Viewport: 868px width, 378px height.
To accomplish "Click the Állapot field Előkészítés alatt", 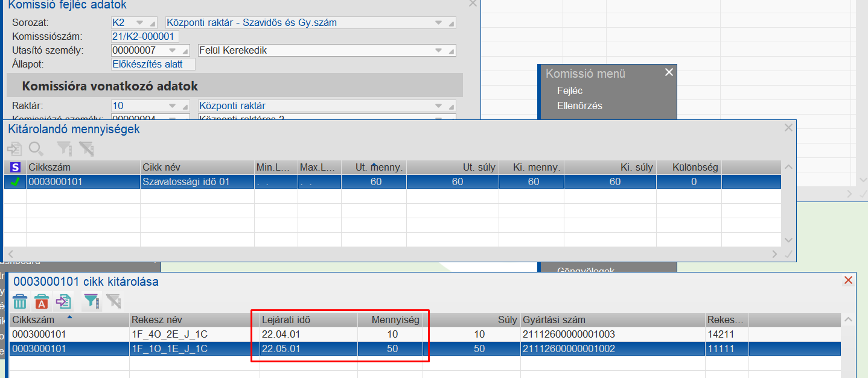I will tap(153, 64).
